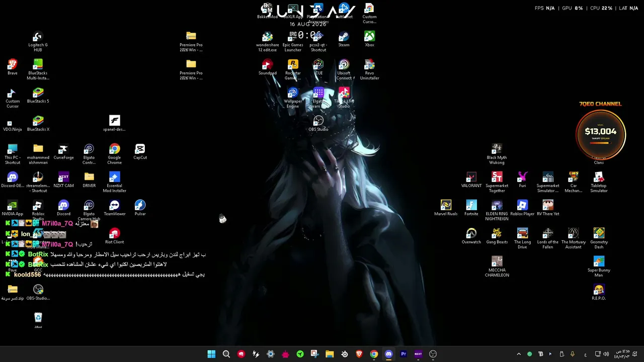
Task: Switch to OBS Studio in the taskbar
Action: tap(433, 354)
